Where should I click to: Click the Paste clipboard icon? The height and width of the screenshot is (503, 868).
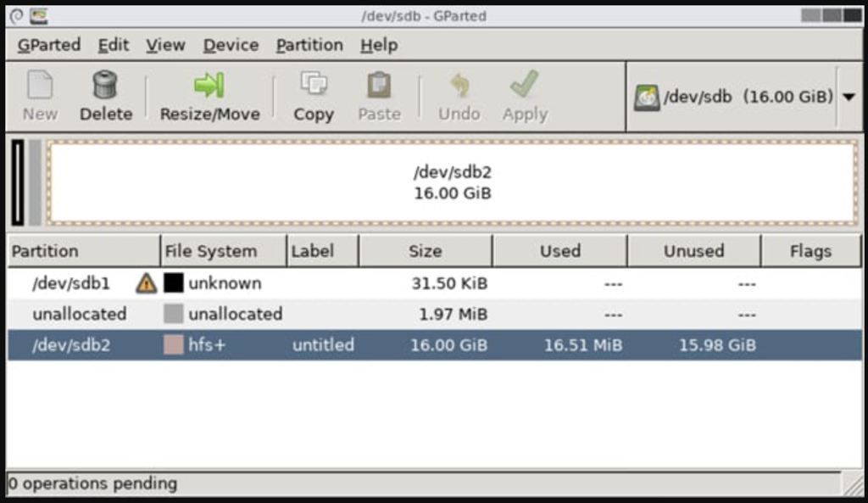point(379,86)
